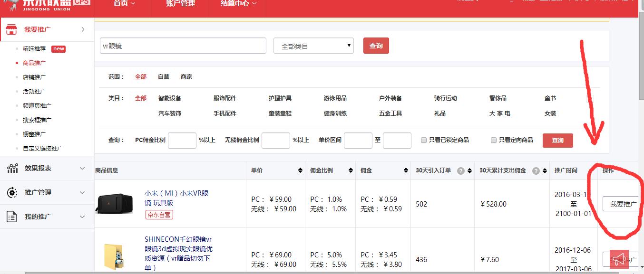The width and height of the screenshot is (644, 274).
Task: Open the 全部类目 dropdown
Action: click(x=313, y=45)
